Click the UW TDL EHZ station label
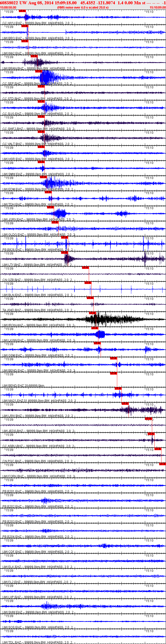Screen dimensions: 166x644 point(37,642)
